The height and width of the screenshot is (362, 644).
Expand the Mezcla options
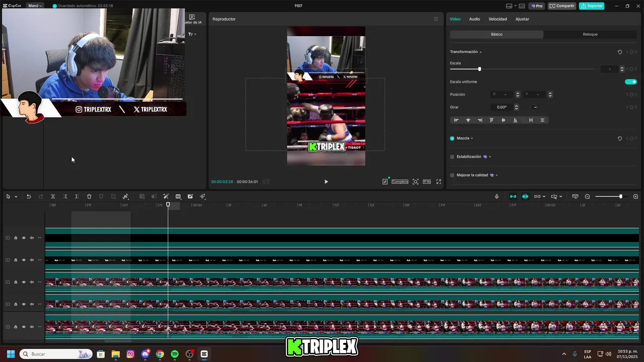(472, 138)
